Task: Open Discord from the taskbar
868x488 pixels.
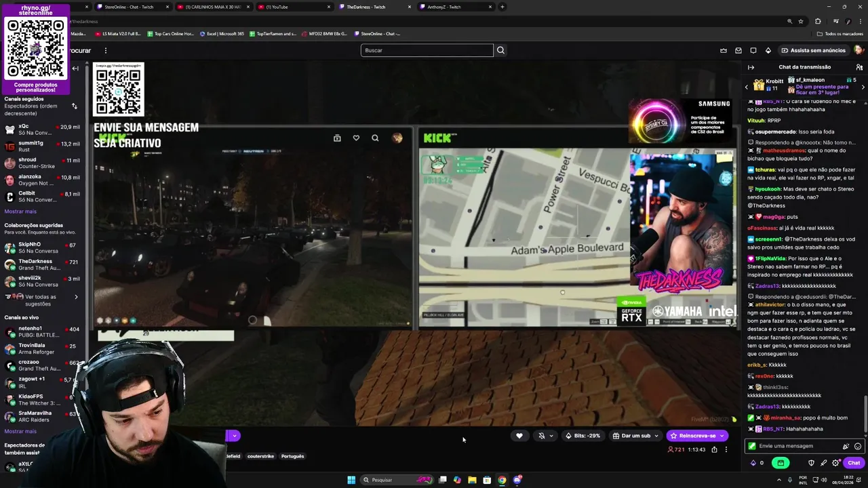Action: point(517,480)
